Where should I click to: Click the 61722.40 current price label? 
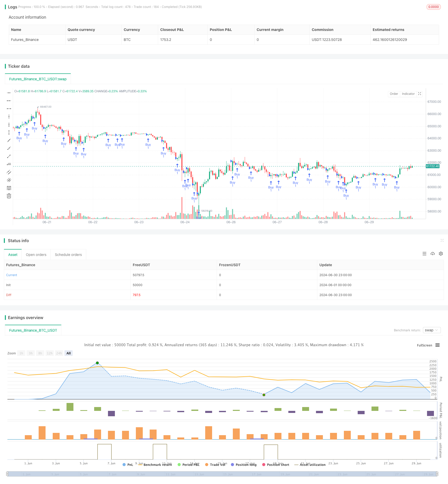coord(432,166)
